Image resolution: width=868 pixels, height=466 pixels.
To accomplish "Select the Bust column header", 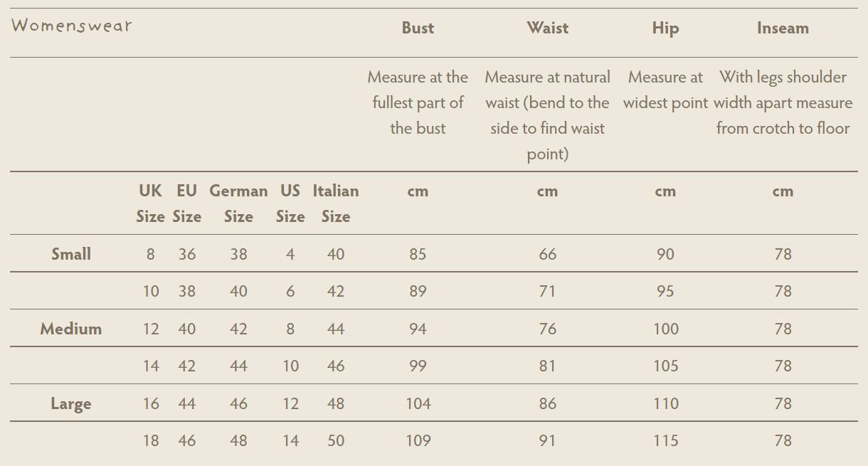I will point(418,28).
